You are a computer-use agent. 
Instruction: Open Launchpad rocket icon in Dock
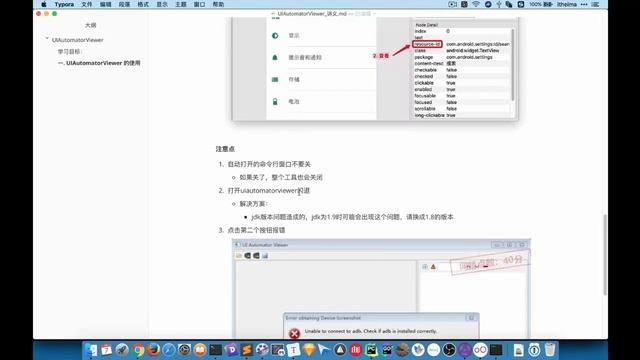point(122,350)
